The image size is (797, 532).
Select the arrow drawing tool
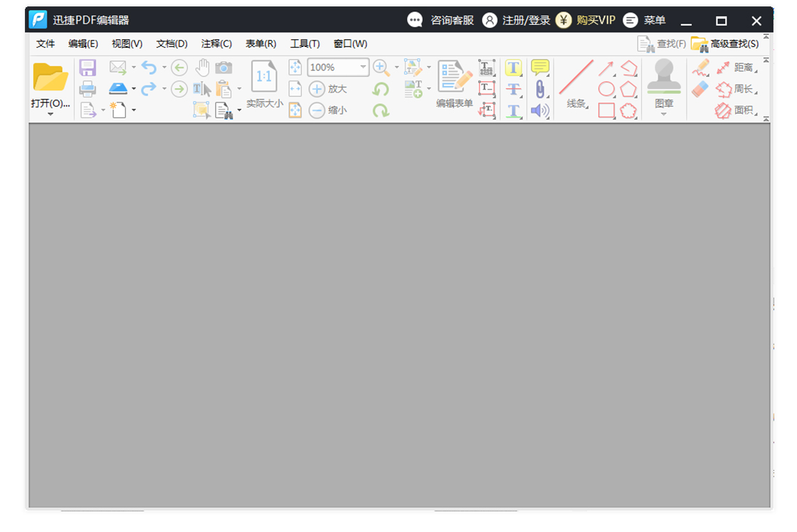606,68
